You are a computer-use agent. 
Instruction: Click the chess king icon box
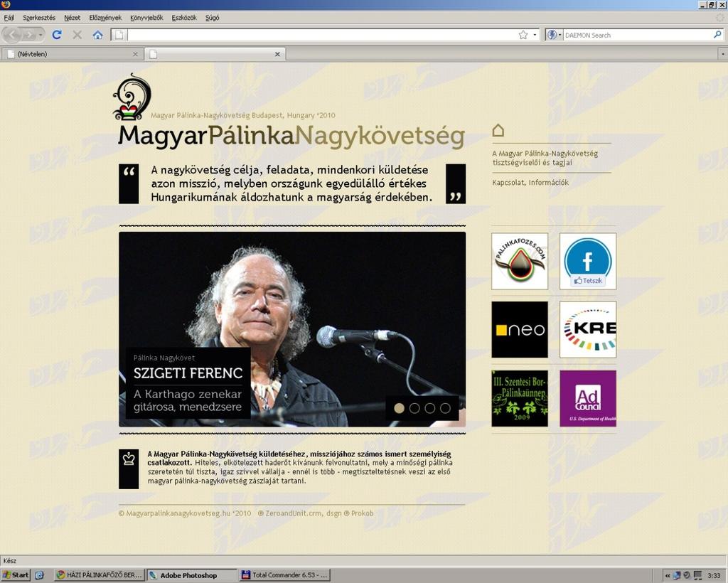tap(129, 469)
